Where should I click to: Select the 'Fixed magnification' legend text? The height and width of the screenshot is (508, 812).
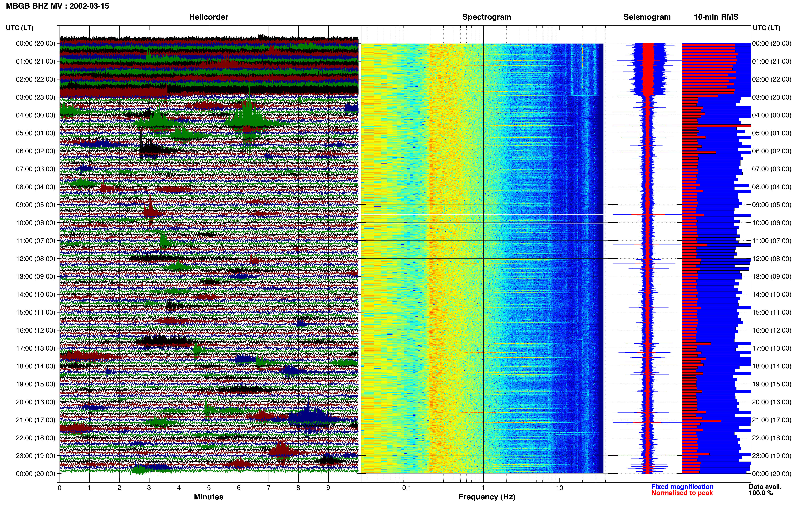click(x=682, y=486)
